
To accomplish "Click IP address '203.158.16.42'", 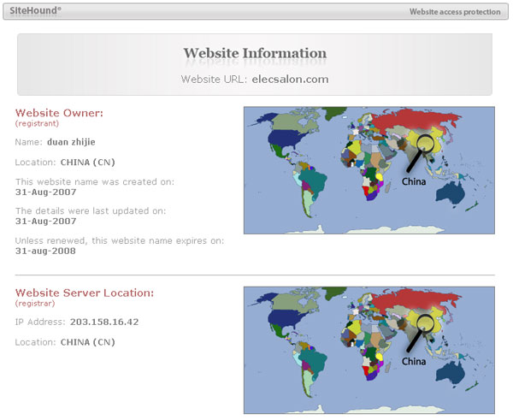I will coord(104,322).
